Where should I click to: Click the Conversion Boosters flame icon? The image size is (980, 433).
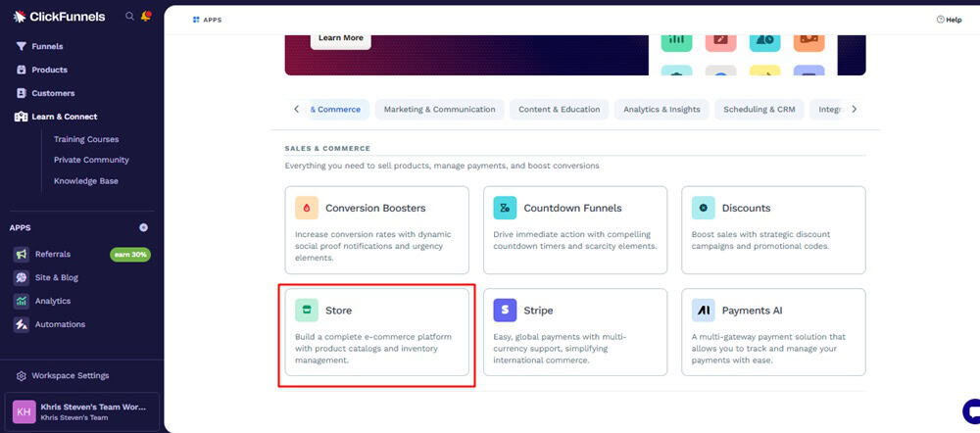click(x=306, y=208)
